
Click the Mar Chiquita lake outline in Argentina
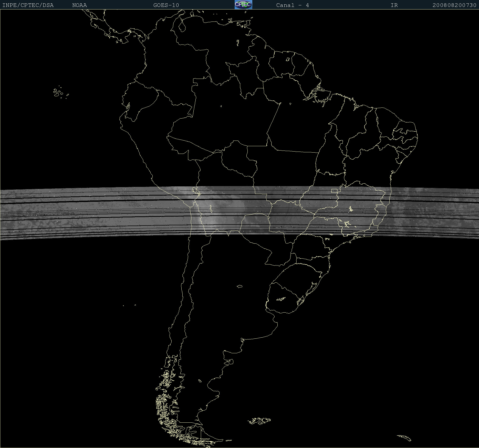tap(239, 286)
